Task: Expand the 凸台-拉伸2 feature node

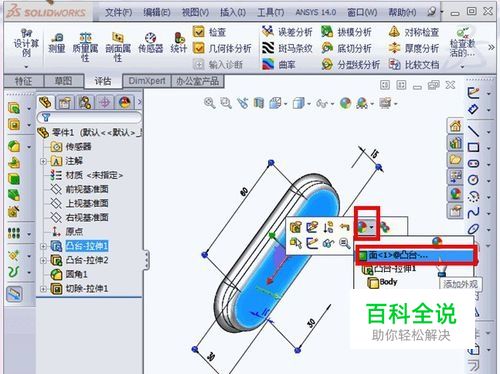Action: tap(43, 260)
